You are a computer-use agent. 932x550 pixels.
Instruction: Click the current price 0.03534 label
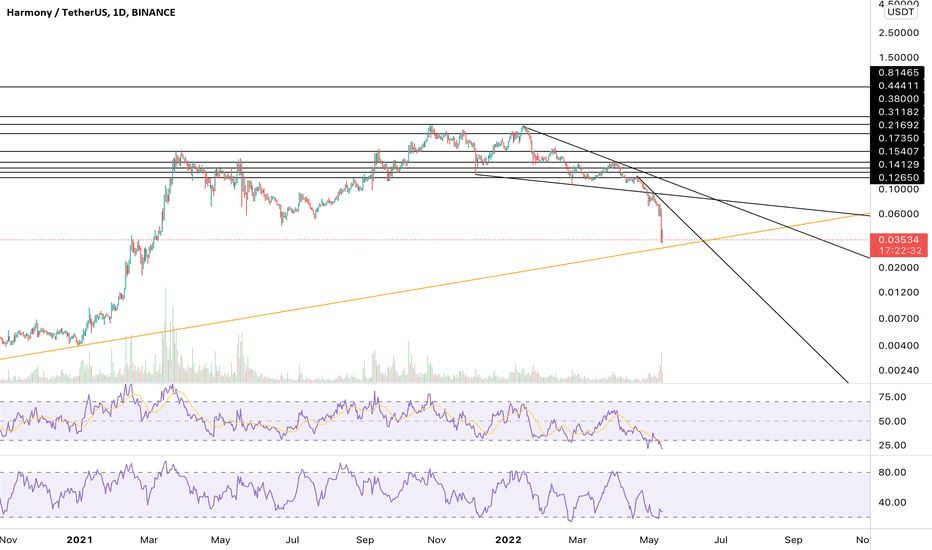pos(898,240)
